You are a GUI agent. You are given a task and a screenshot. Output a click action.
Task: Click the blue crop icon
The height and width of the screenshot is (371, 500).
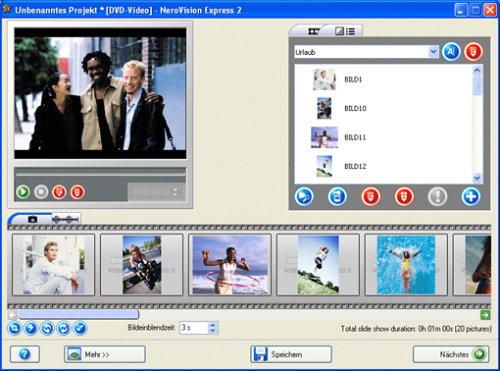pos(14,328)
